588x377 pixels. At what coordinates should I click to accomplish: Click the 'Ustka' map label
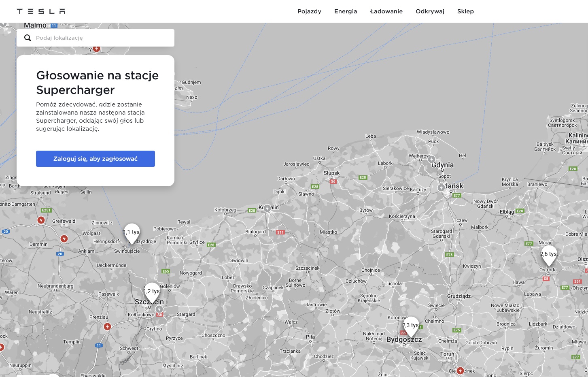tap(319, 158)
